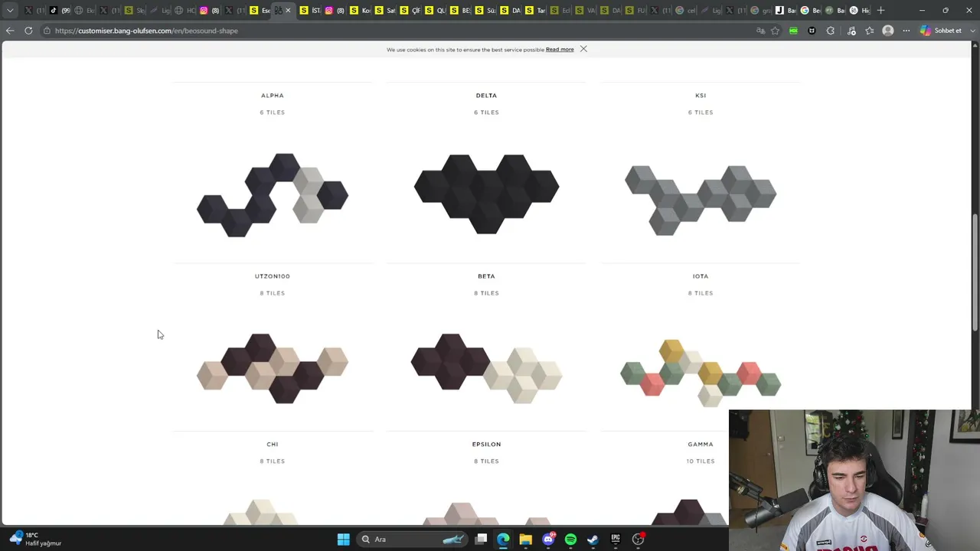Open the Extensions puzzle-piece menu
Screen dimensions: 980x551
[831, 31]
